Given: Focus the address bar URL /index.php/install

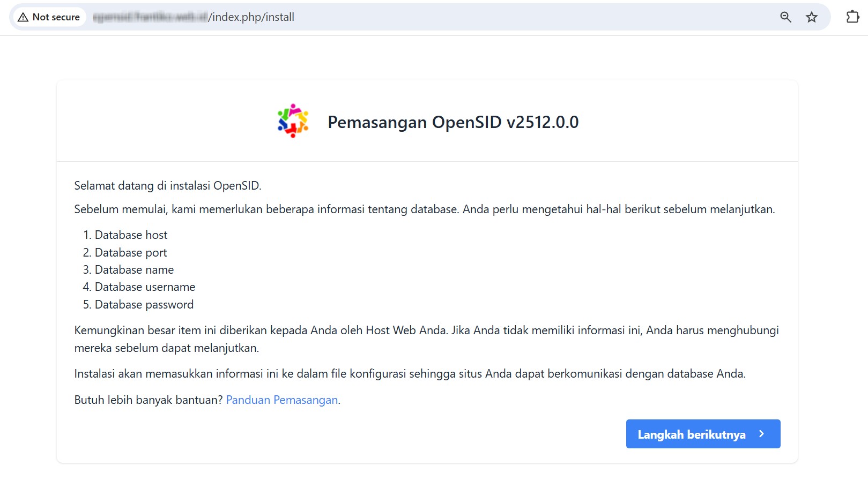Looking at the screenshot, I should click(x=251, y=17).
